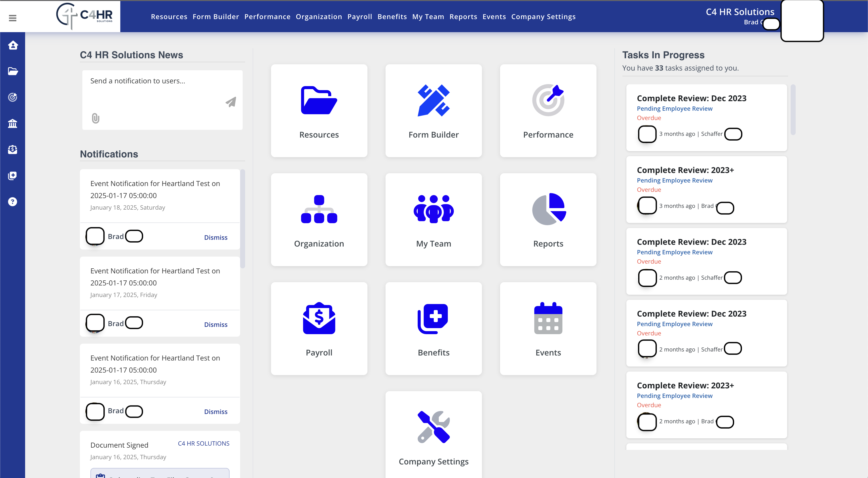Open the Reports pie chart tile
Screen dimensions: 868x478
(x=548, y=219)
